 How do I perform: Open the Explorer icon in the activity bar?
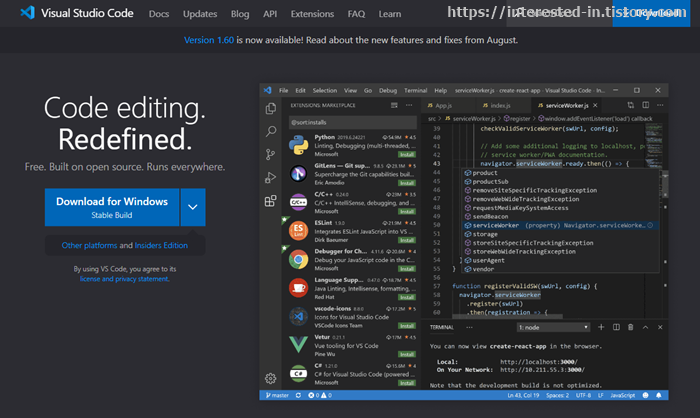[271, 109]
